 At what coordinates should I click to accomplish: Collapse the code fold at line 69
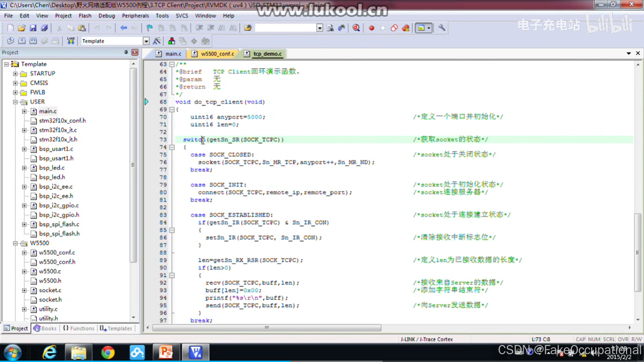pyautogui.click(x=172, y=110)
